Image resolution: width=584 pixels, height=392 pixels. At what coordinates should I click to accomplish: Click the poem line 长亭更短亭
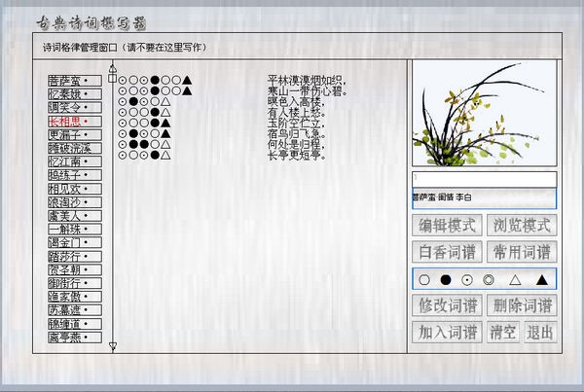tap(296, 156)
